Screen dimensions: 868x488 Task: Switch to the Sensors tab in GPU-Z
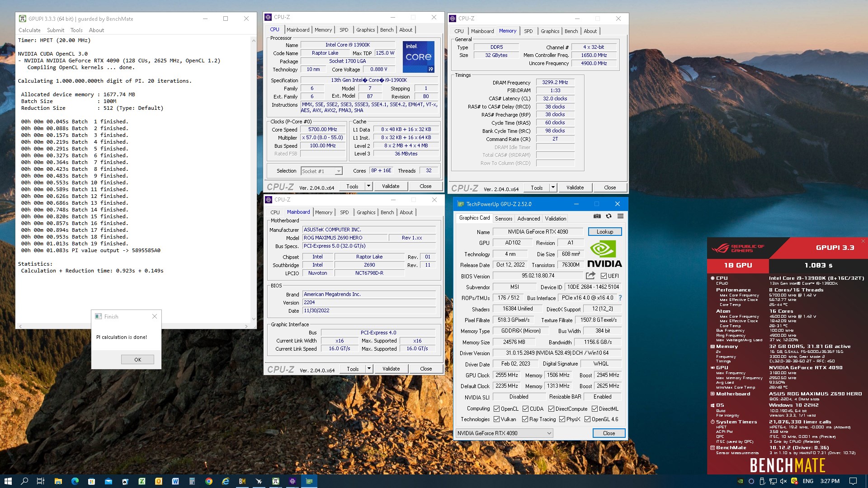pyautogui.click(x=504, y=218)
